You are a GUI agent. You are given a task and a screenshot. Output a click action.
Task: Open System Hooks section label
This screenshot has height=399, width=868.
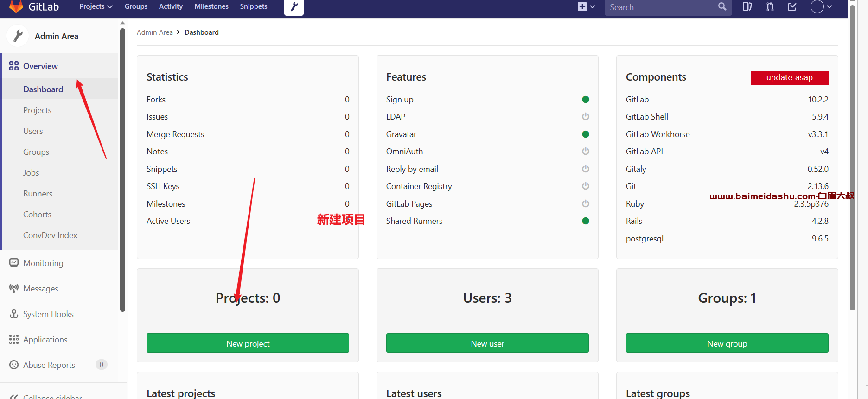(48, 314)
